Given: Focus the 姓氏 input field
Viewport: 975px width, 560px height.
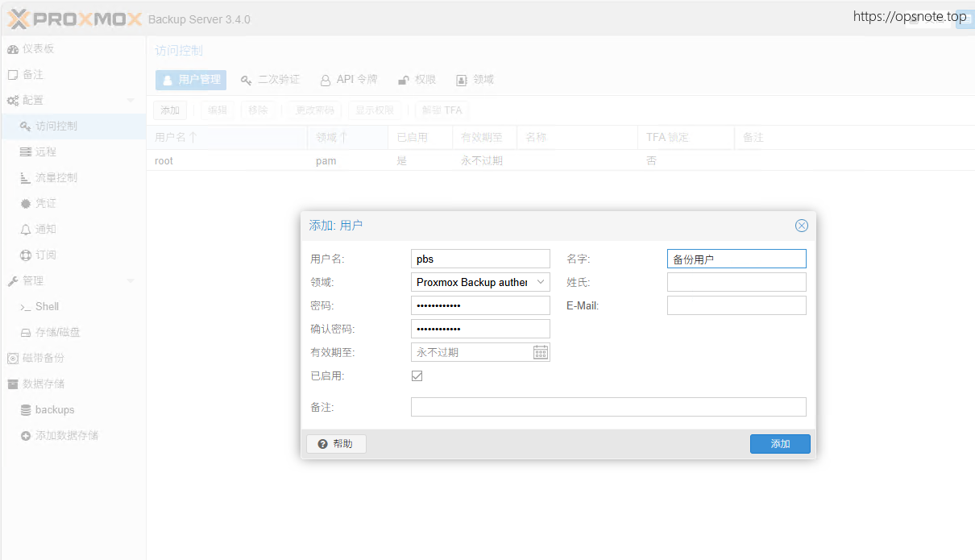Looking at the screenshot, I should pyautogui.click(x=736, y=282).
